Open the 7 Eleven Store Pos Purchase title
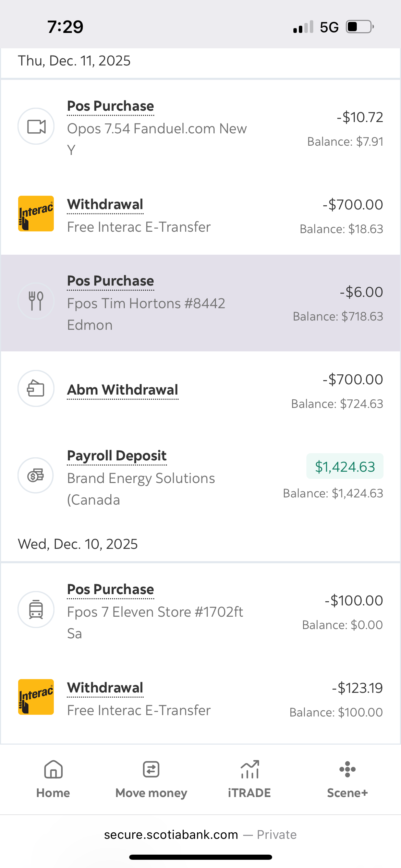Screen dimensions: 401x868 110,590
